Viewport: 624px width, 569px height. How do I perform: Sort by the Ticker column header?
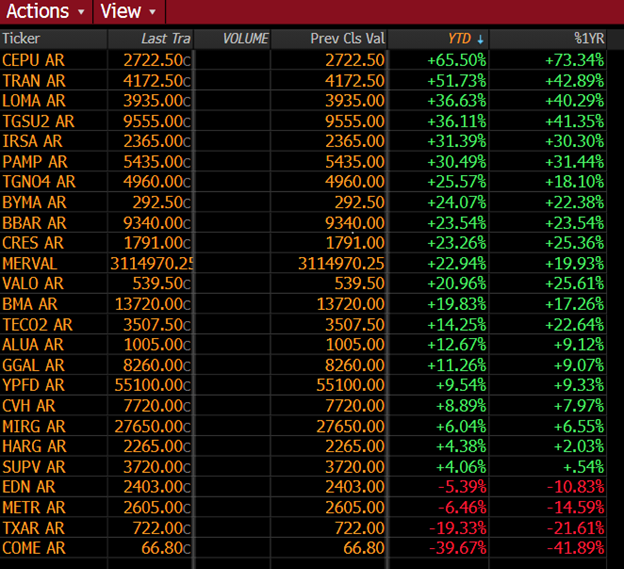pos(53,39)
